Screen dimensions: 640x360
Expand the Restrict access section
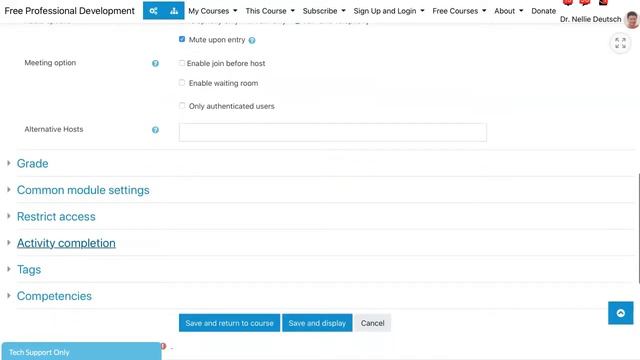point(56,217)
